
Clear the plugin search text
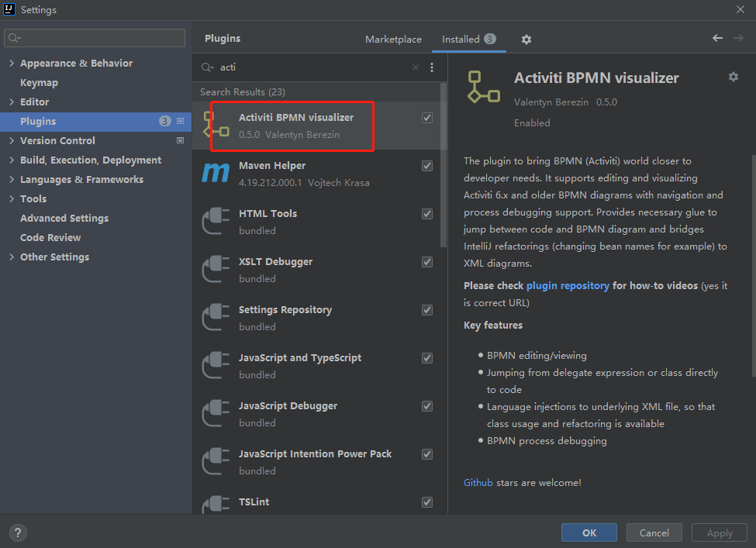[x=416, y=67]
